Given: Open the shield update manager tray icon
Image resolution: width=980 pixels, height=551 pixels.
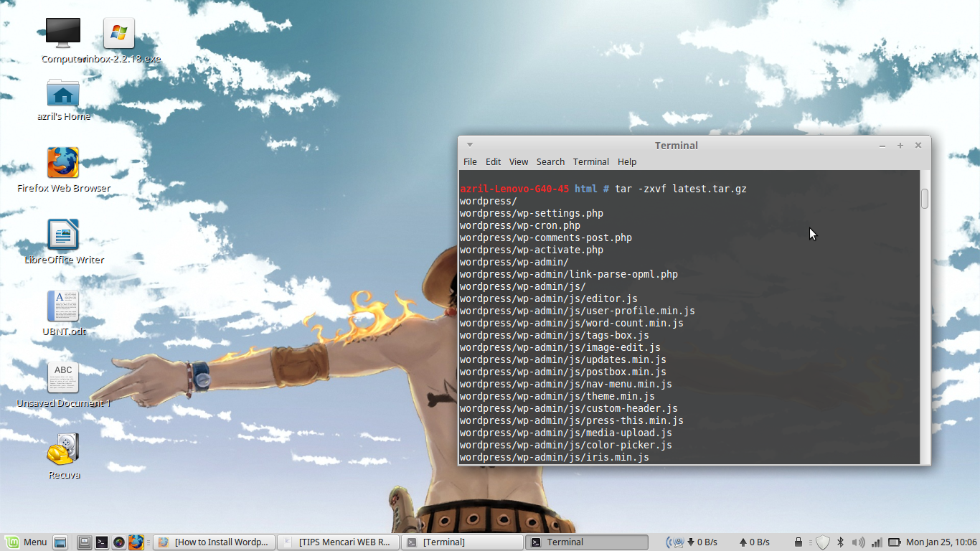Looking at the screenshot, I should 823,542.
